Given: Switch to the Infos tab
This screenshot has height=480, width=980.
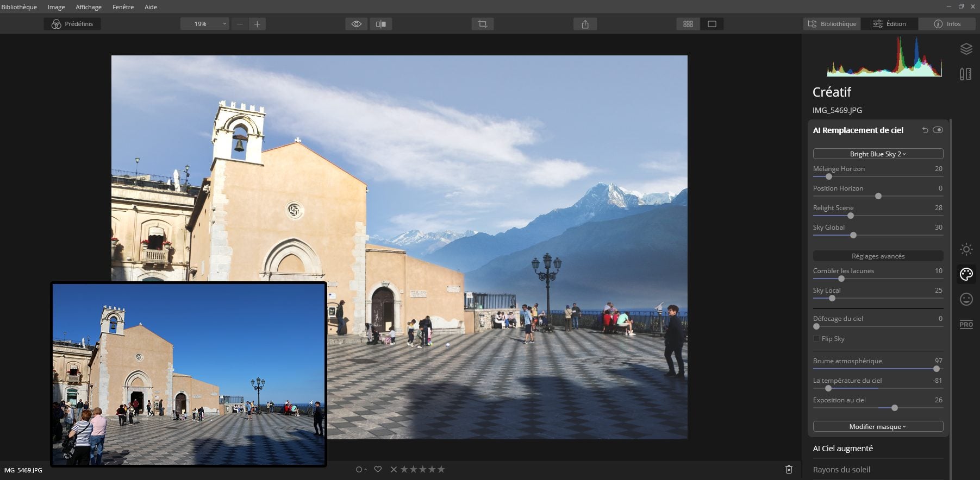Looking at the screenshot, I should click(947, 24).
